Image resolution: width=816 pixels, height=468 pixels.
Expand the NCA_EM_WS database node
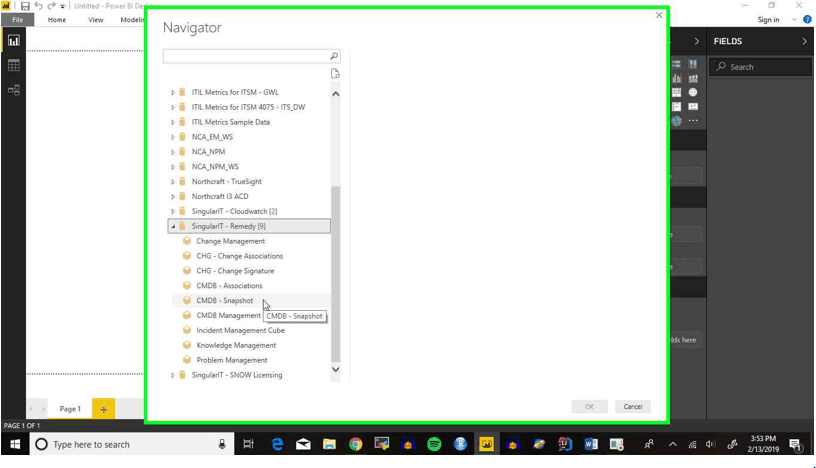[x=173, y=137]
